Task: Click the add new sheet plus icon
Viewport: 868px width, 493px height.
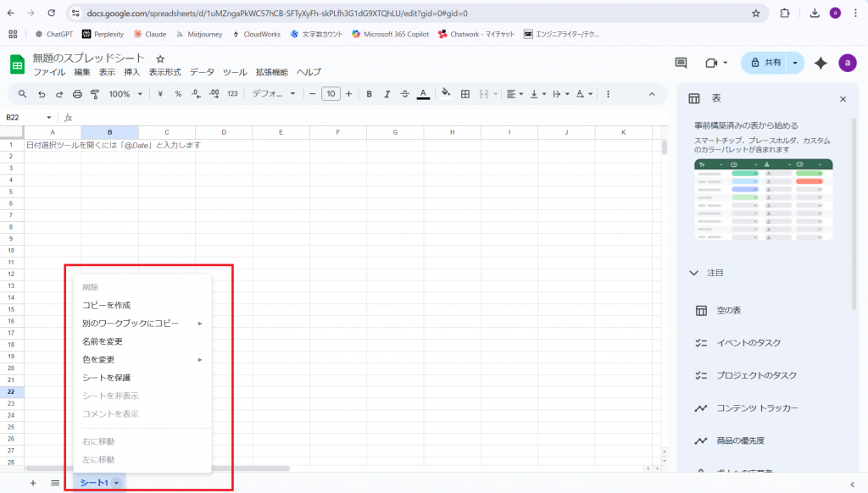Action: (33, 483)
